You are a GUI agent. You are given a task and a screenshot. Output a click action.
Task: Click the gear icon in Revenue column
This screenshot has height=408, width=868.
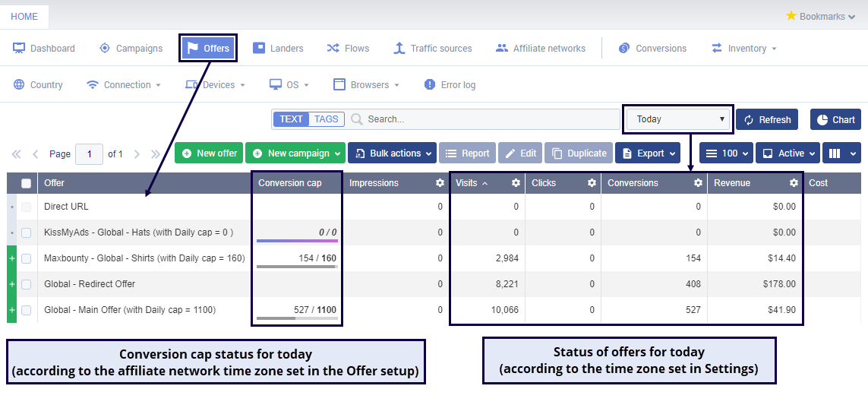794,183
